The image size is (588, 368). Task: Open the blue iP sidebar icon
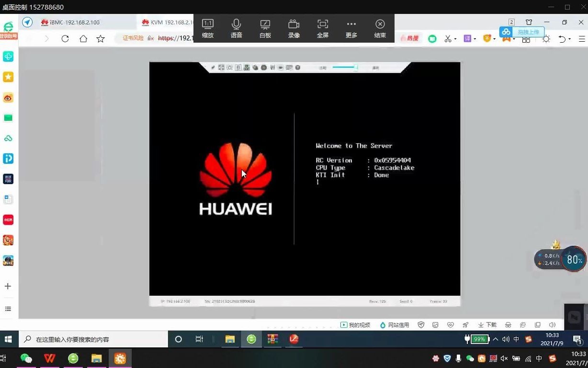(x=8, y=159)
